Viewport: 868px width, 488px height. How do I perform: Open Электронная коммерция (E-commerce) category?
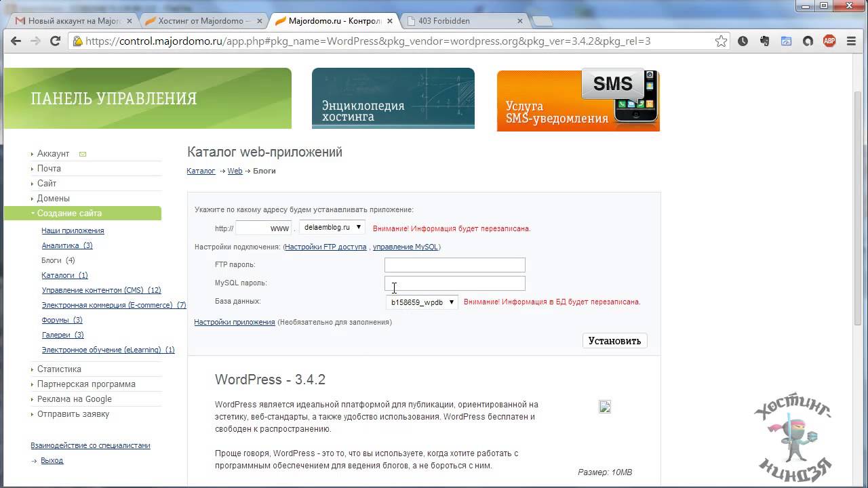[114, 306]
